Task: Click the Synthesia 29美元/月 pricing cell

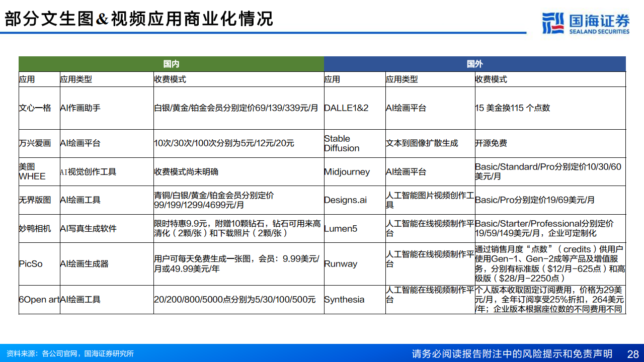Action: pyautogui.click(x=550, y=300)
